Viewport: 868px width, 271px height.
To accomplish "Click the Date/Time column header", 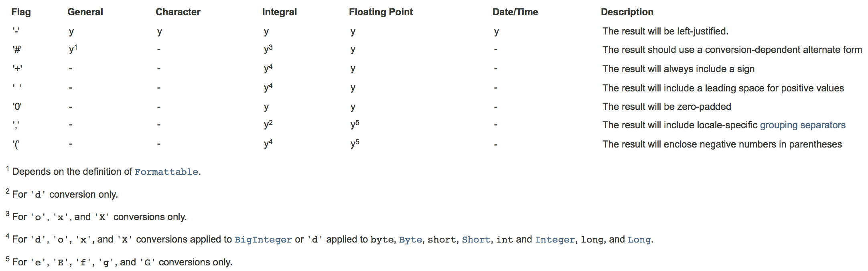I will pos(515,12).
